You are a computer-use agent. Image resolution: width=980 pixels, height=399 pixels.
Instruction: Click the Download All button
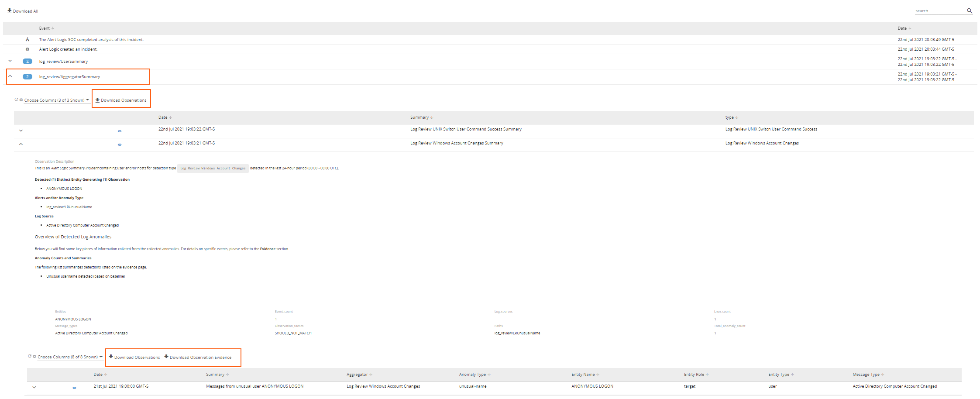pos(23,11)
